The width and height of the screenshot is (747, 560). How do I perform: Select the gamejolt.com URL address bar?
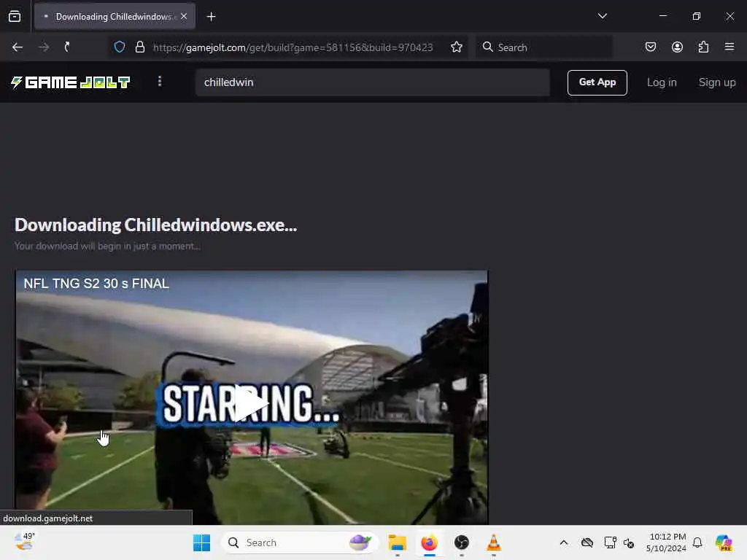click(293, 47)
